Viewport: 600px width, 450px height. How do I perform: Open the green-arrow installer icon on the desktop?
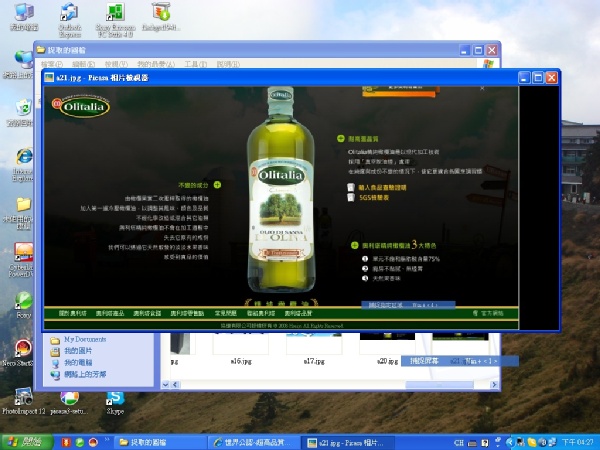coord(161,16)
